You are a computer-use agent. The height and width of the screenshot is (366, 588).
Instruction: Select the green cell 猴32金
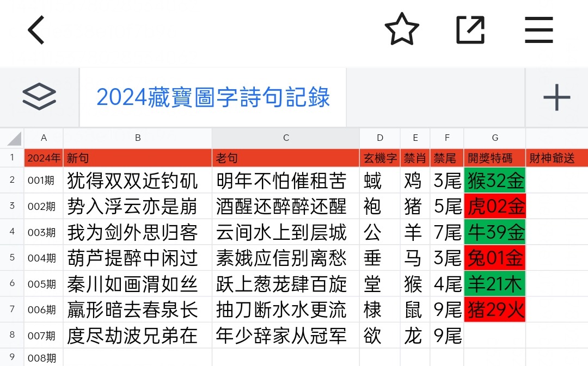coord(494,181)
